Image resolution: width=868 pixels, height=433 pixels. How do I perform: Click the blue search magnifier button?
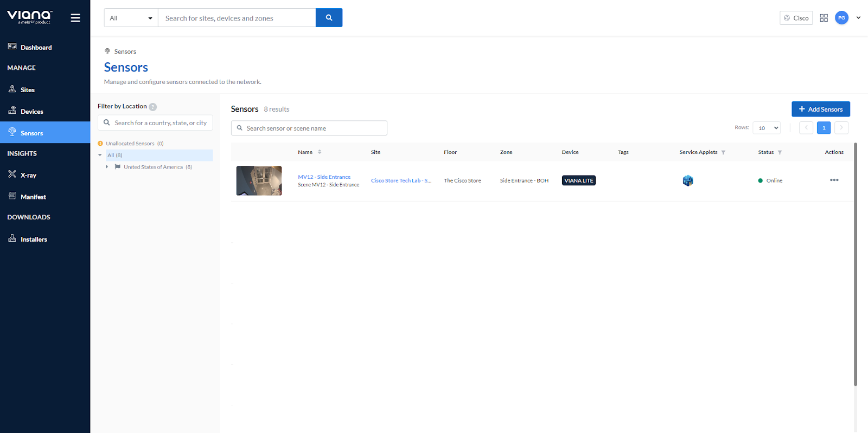[x=329, y=18]
